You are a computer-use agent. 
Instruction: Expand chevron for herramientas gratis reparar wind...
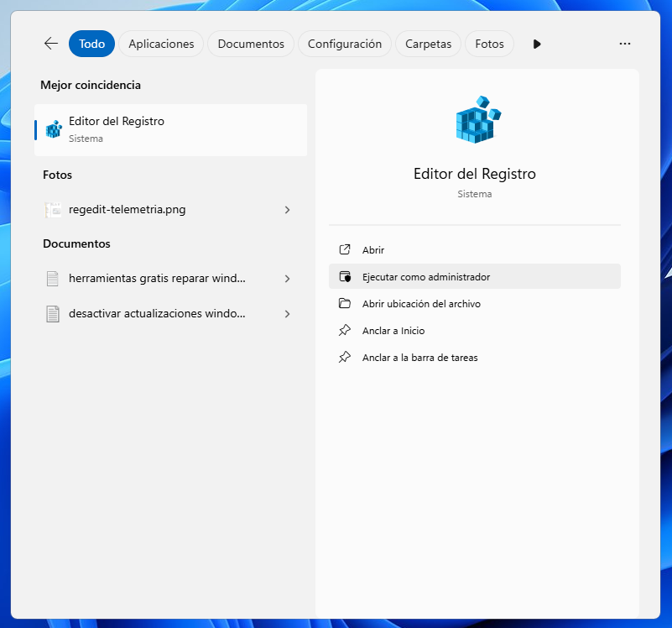[288, 279]
